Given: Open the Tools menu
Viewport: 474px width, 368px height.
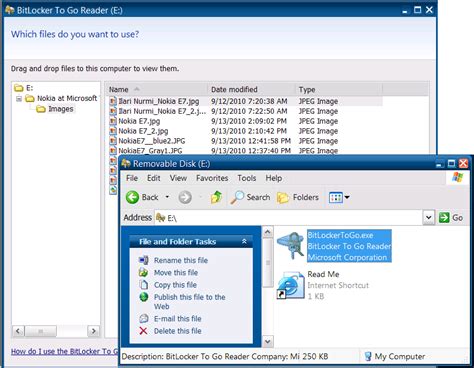Looking at the screenshot, I should point(247,178).
